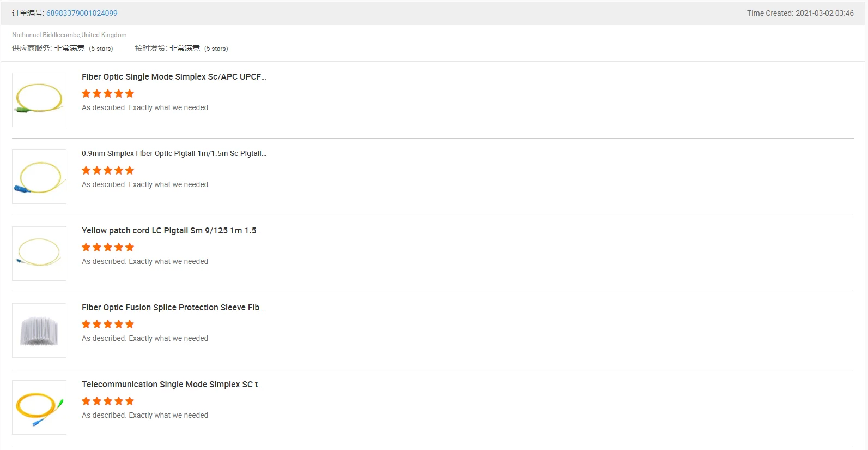Open Telecommunication Single Mode Simplex SC product
This screenshot has width=868, height=450.
pos(172,385)
